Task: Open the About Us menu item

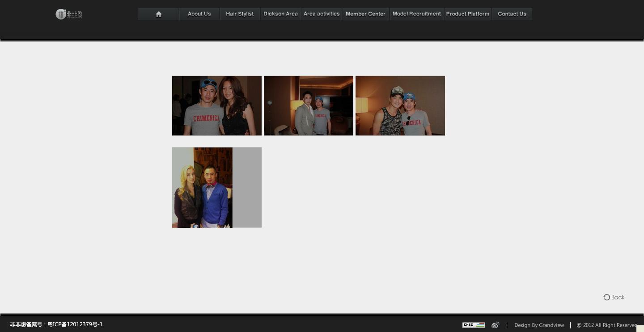Action: point(199,14)
